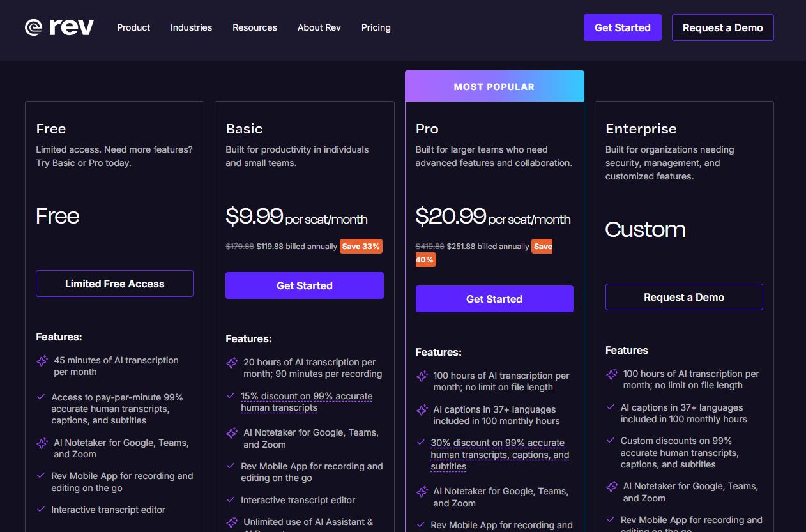Click the sparkle icon by Enterprise's AI Notetaker feature
Image resolution: width=806 pixels, height=532 pixels.
pos(611,486)
